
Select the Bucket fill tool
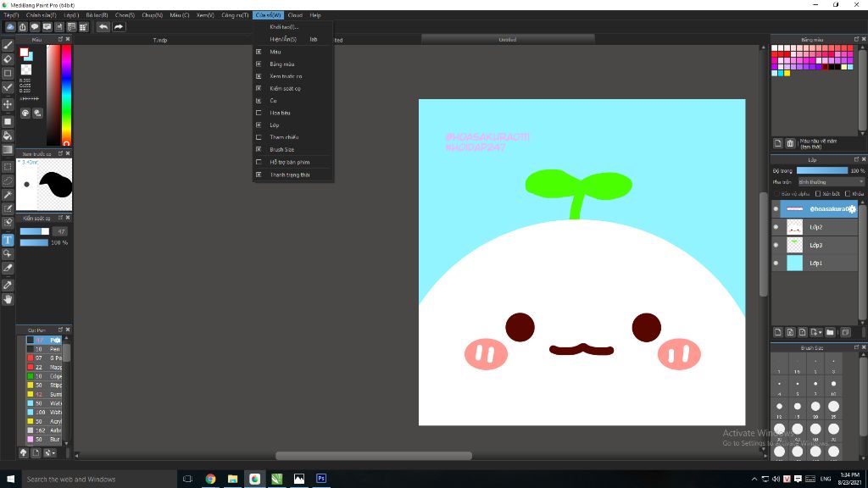(8, 136)
